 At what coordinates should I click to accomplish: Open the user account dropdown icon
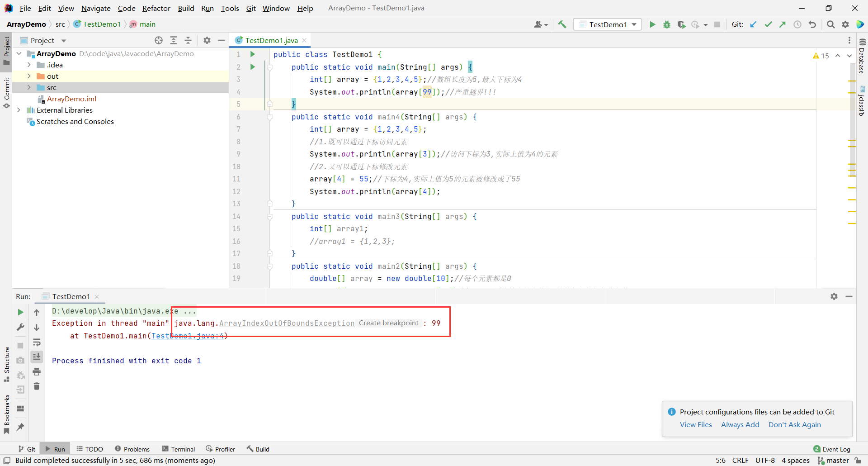point(541,24)
